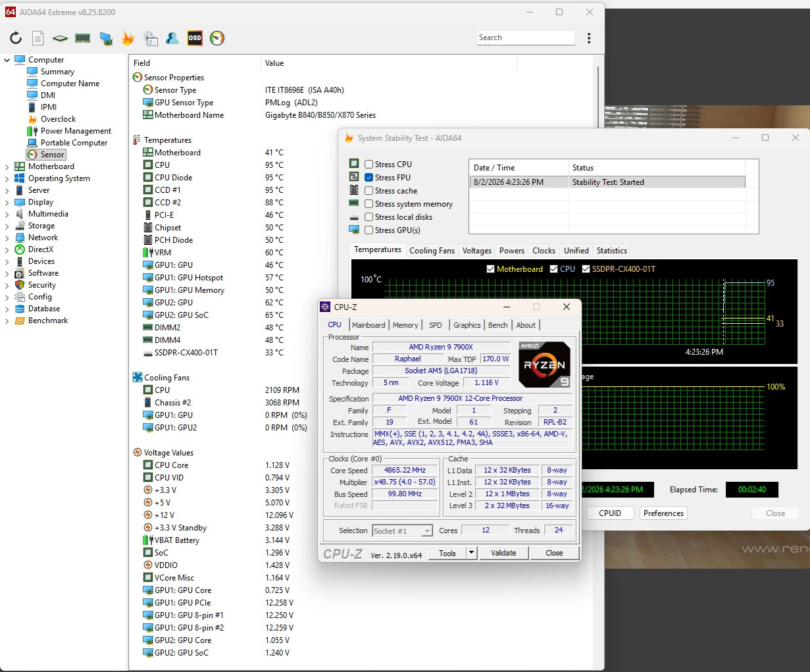The height and width of the screenshot is (672, 810).
Task: Switch to the Cooling Fans tab
Action: pyautogui.click(x=432, y=251)
